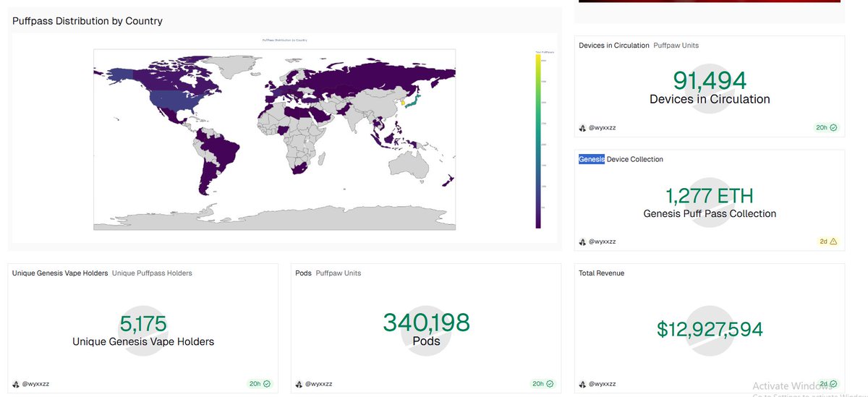Viewport: 868px width, 397px height.
Task: Open @wyxxzz avatar on Total Revenue card
Action: pos(582,384)
